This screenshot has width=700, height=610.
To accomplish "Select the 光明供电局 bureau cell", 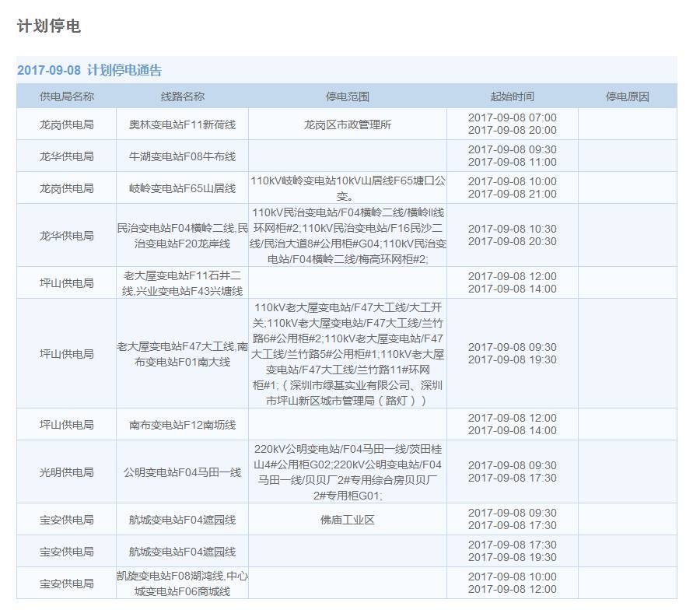I will [67, 472].
